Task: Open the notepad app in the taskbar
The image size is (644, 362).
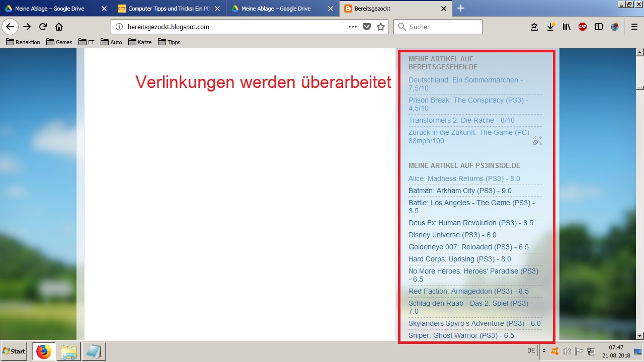Action: [x=94, y=351]
